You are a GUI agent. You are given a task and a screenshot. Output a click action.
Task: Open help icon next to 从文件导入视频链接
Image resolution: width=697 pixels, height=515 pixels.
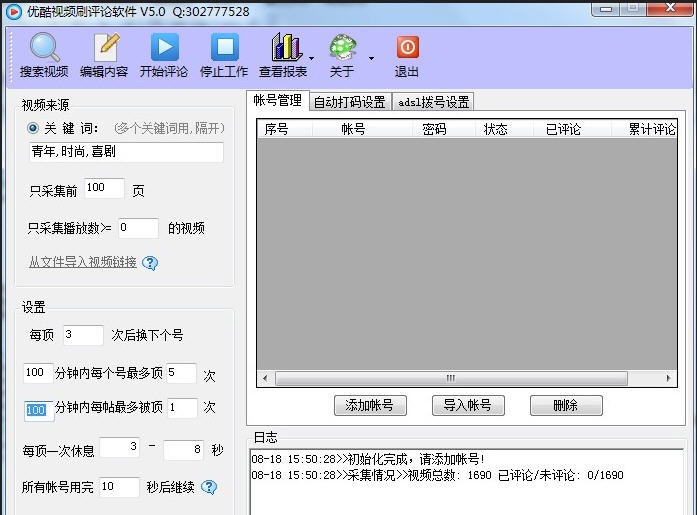[x=150, y=263]
